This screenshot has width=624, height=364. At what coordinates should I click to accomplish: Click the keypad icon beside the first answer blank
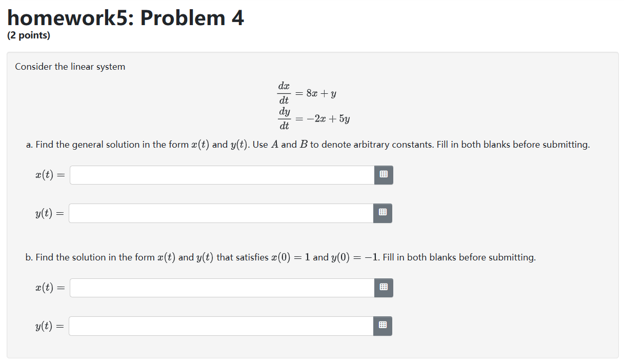pyautogui.click(x=384, y=175)
